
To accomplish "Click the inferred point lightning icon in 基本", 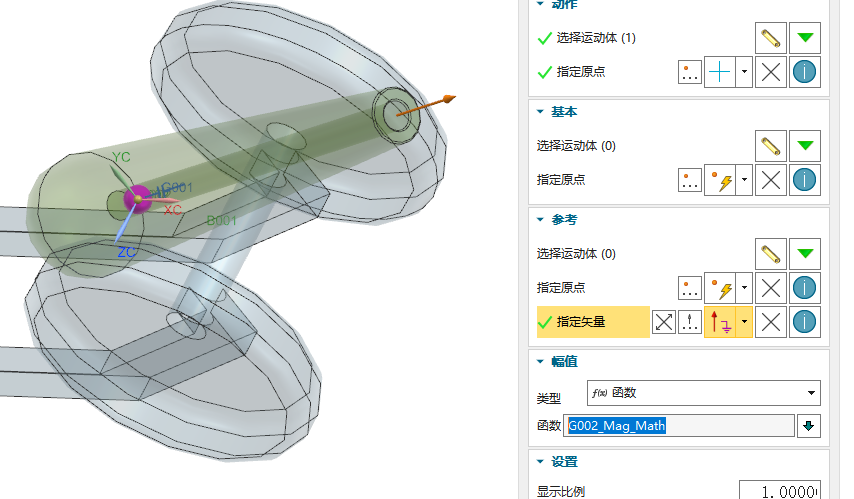I will tap(720, 180).
